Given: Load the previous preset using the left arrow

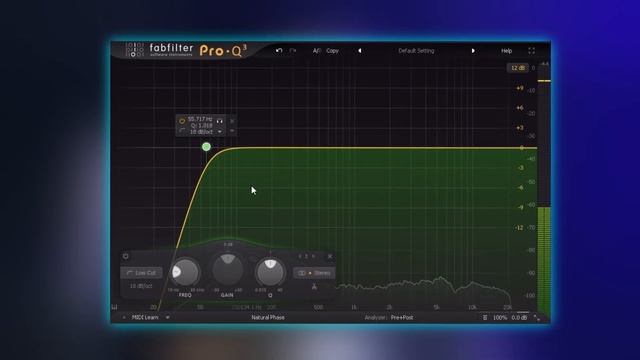Looking at the screenshot, I should click(359, 51).
